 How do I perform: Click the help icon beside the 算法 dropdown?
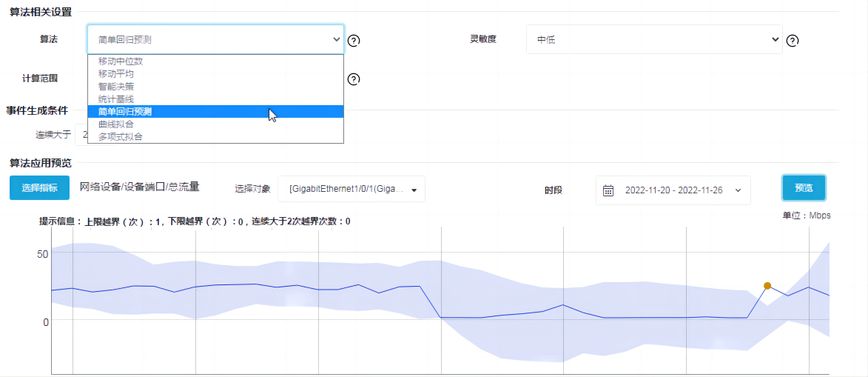click(x=354, y=41)
